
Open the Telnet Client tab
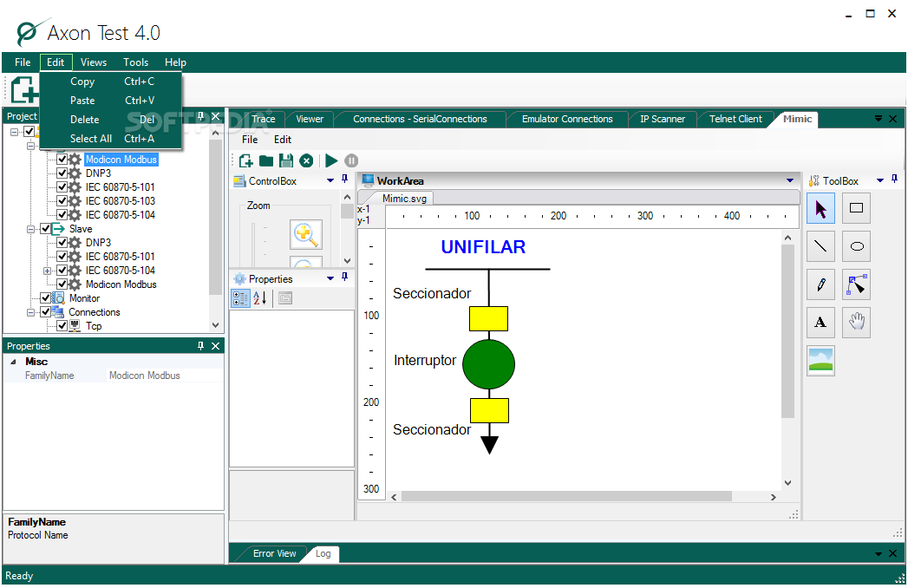coord(735,119)
